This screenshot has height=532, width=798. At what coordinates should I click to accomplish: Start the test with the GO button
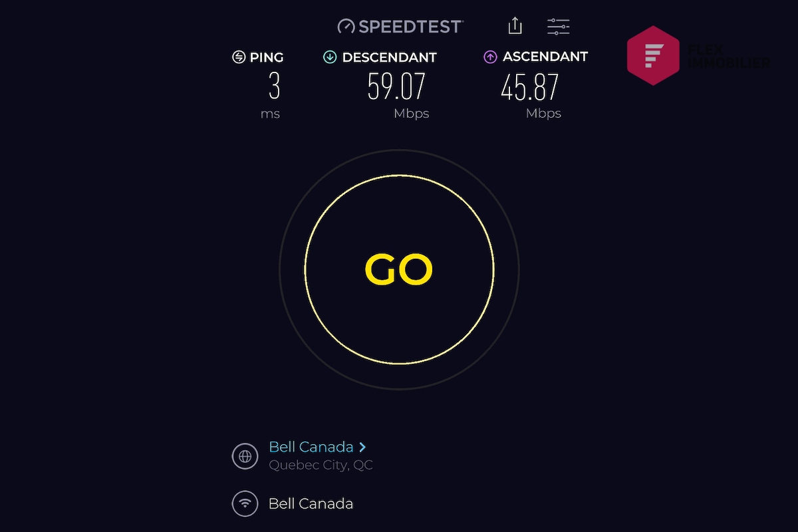[399, 269]
